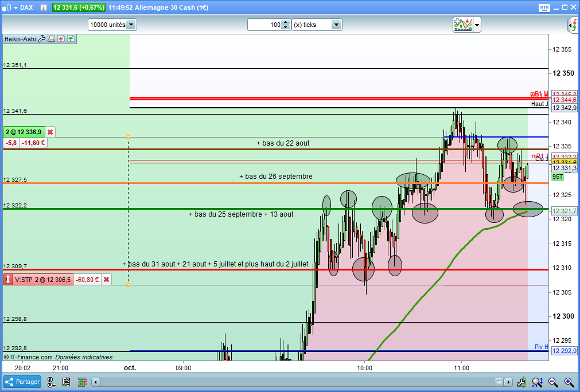Click the position loss -11,60 € label
The image size is (580, 392).
33,143
